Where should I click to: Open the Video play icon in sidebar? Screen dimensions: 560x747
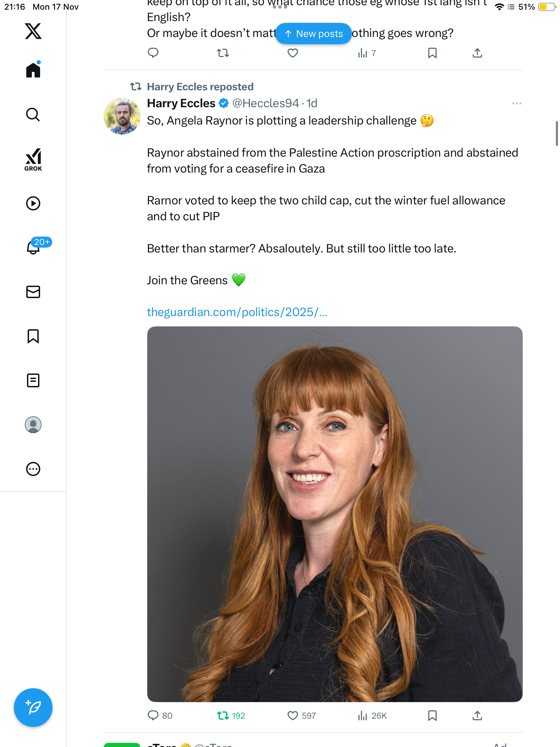click(x=33, y=203)
